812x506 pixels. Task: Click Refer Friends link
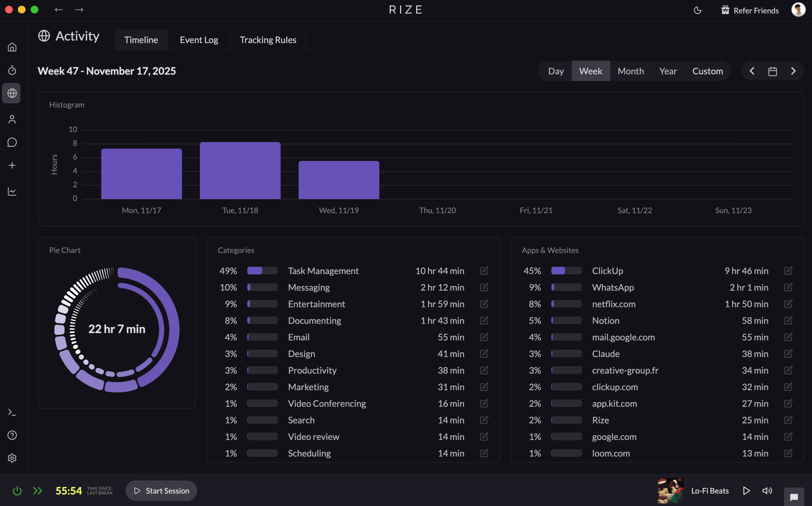tap(750, 10)
